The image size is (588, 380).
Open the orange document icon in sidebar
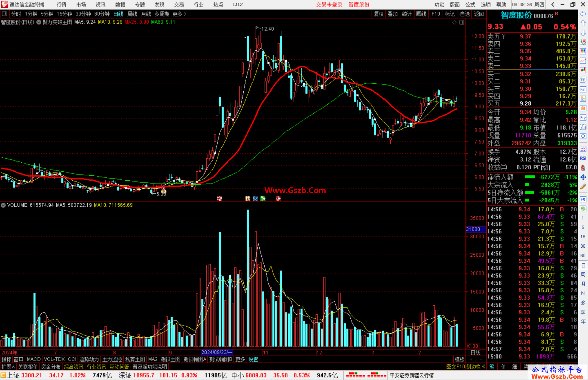(x=583, y=108)
